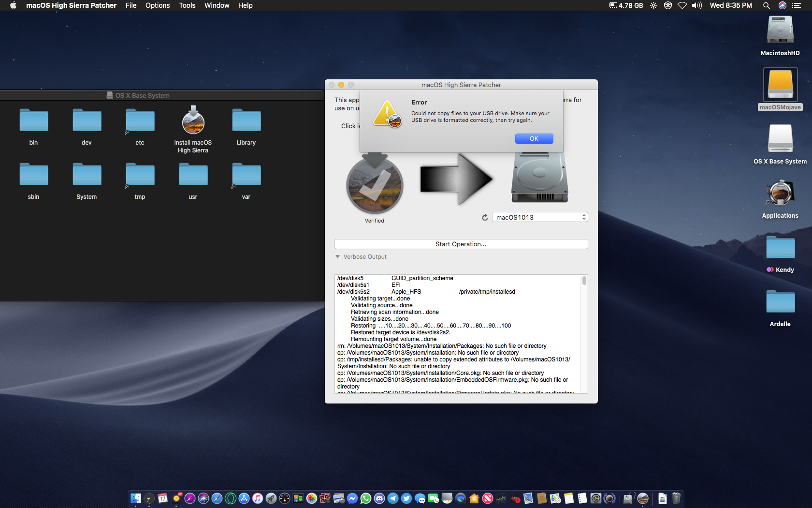Screen dimensions: 812x508
Task: Open iTunes from the Dock
Action: (258, 498)
